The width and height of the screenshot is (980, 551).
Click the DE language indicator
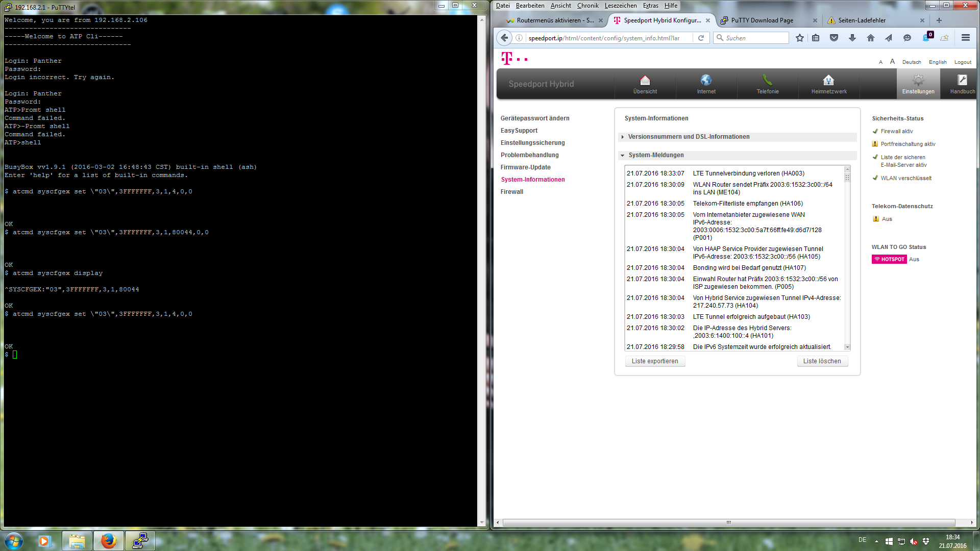pyautogui.click(x=862, y=540)
